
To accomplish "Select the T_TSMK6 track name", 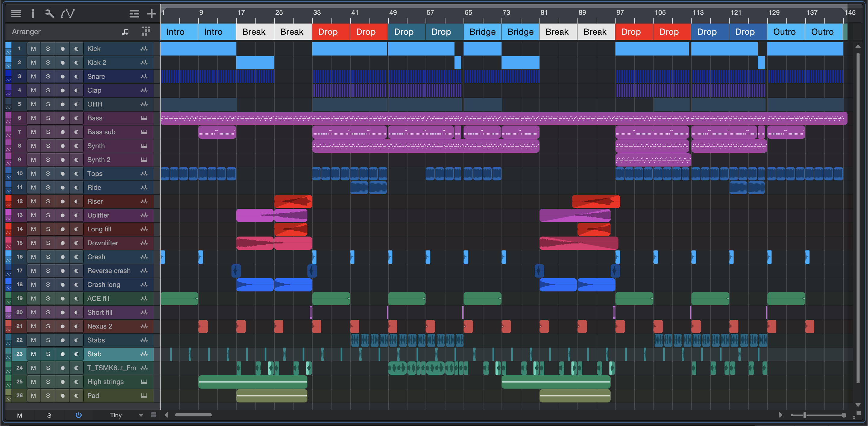I will point(112,368).
